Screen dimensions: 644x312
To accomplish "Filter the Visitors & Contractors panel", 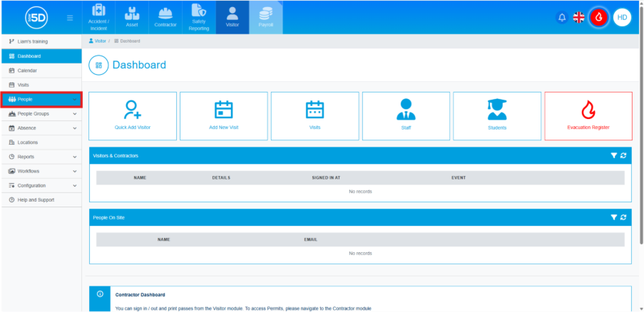I will 613,155.
